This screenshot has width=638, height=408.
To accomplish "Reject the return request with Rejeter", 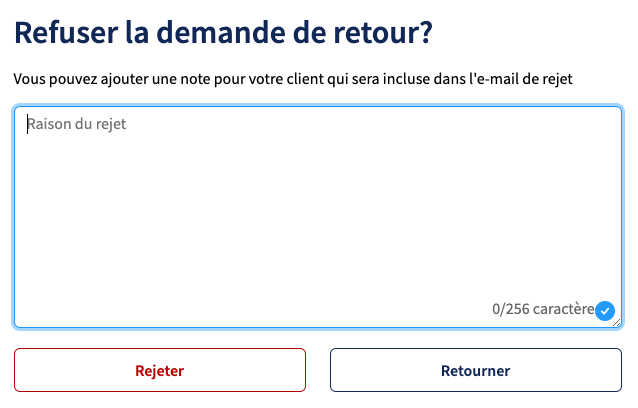I will 160,370.
